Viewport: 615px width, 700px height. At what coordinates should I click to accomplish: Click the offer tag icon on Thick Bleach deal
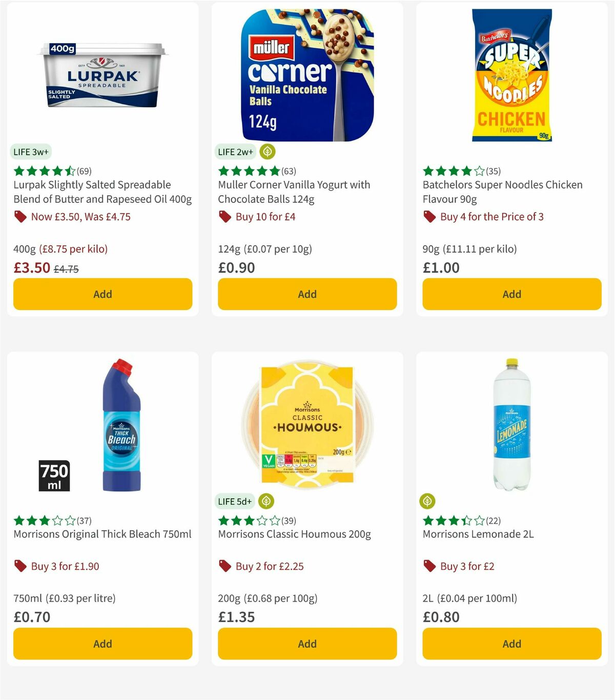(x=20, y=566)
